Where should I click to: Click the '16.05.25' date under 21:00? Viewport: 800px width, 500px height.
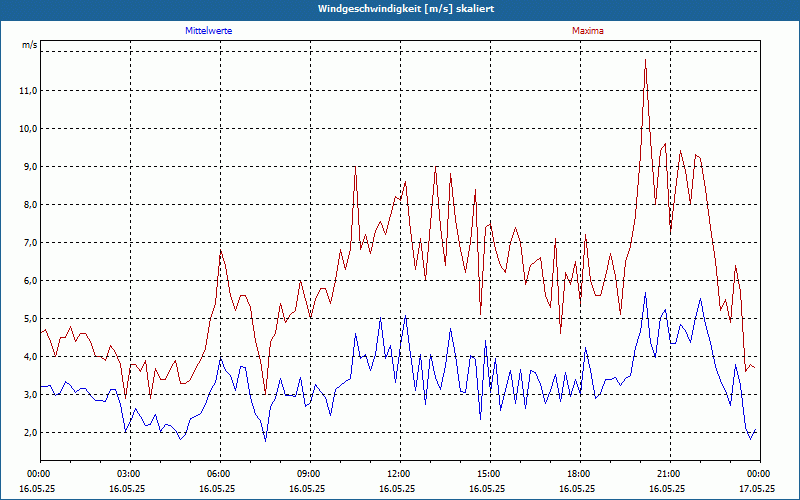pyautogui.click(x=667, y=488)
